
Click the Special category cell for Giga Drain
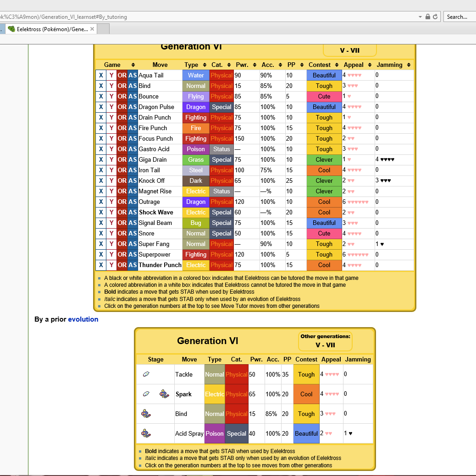[221, 160]
